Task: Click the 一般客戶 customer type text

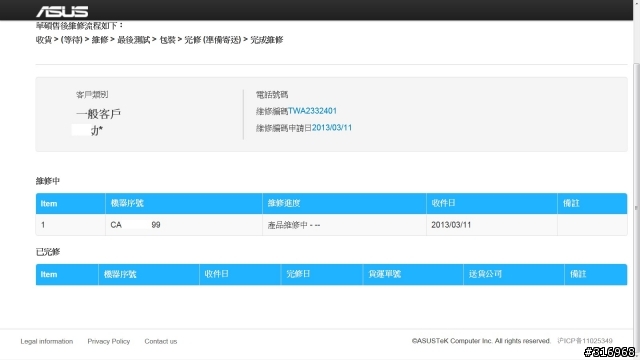Action: pyautogui.click(x=98, y=113)
